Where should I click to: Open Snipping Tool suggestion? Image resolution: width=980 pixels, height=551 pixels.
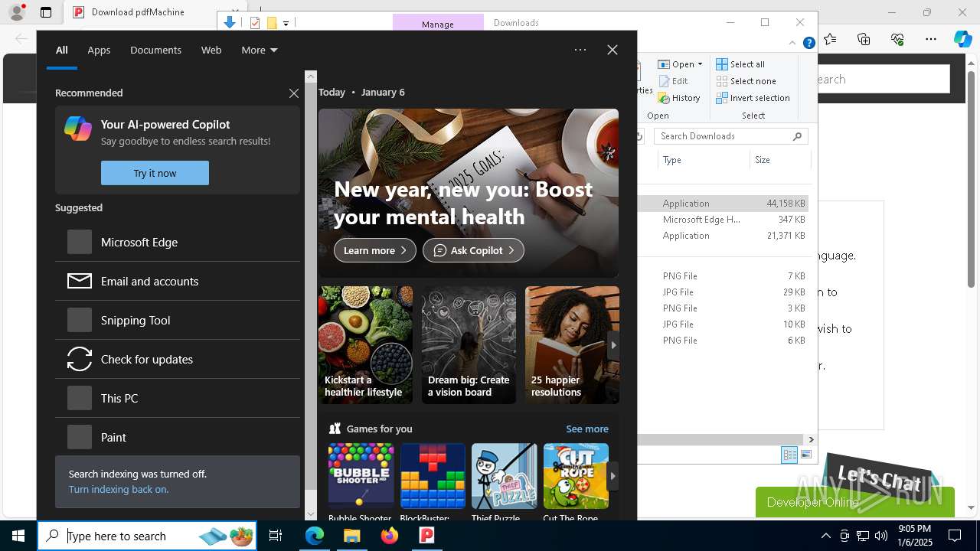click(x=178, y=320)
